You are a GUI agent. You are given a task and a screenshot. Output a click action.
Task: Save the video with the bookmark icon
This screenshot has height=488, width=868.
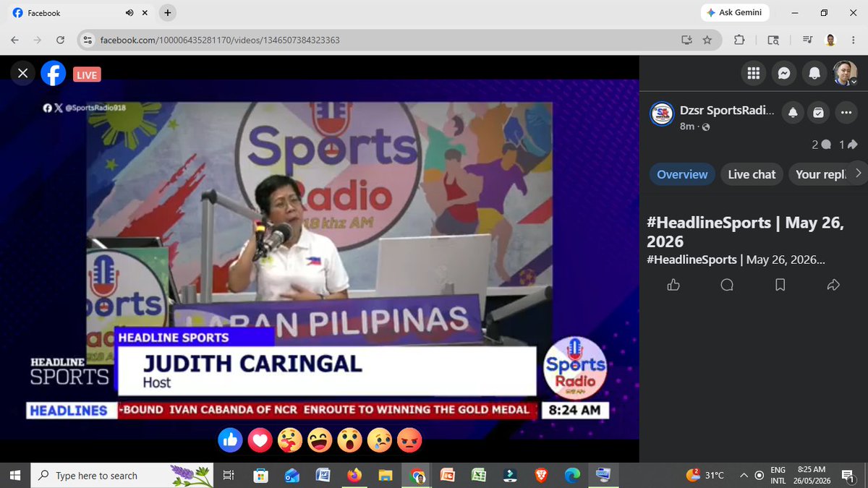tap(780, 285)
